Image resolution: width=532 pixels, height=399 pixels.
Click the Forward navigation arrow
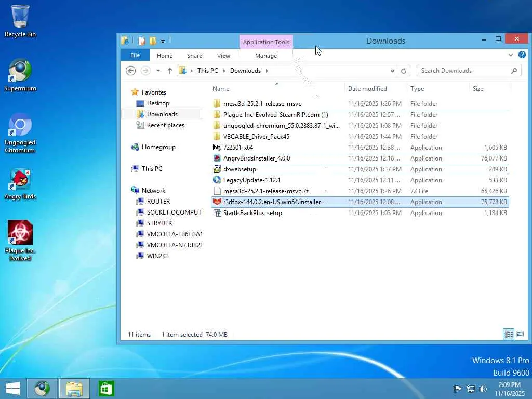tap(145, 71)
